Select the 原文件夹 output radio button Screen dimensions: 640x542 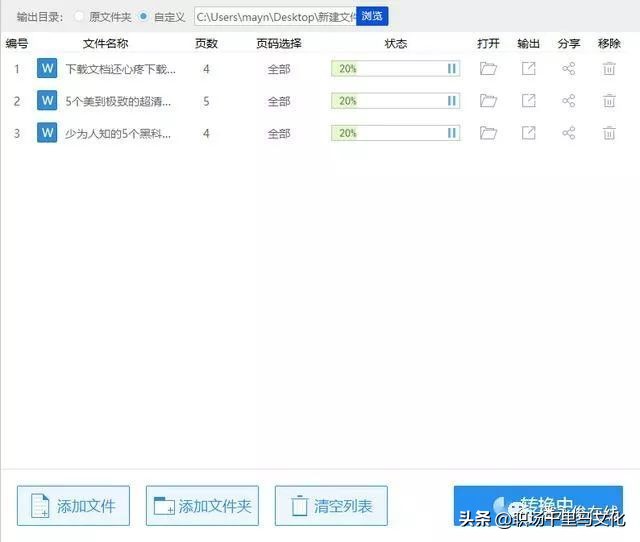[x=79, y=17]
